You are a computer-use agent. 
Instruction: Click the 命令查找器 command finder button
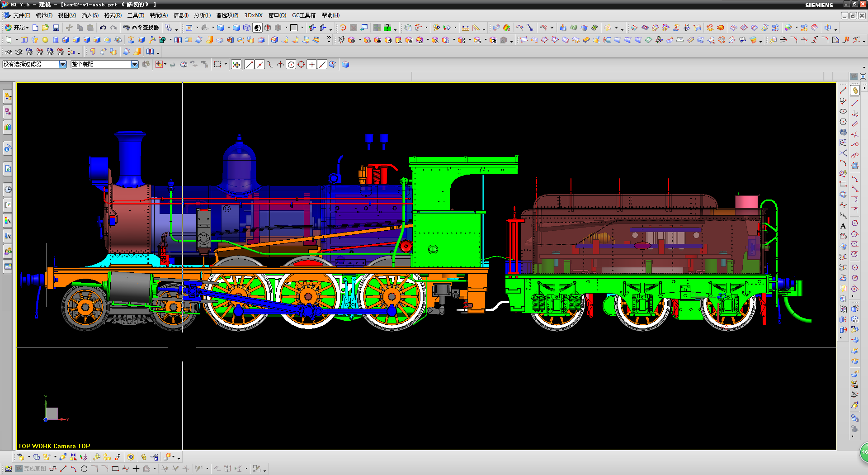pyautogui.click(x=141, y=28)
